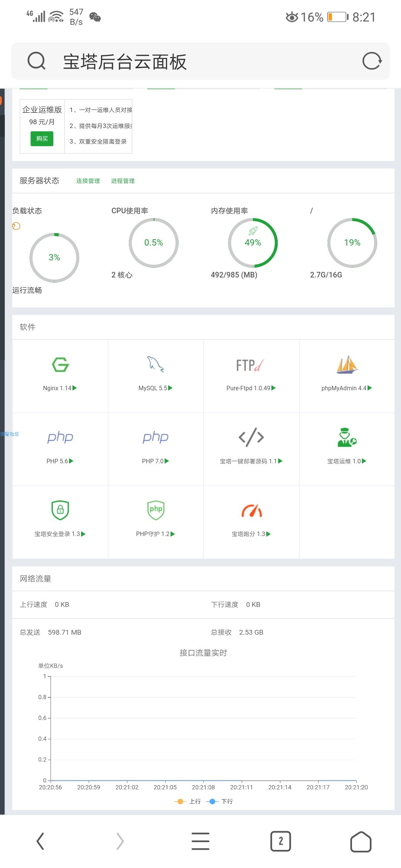Viewport: 401px width, 868px height.
Task: Open the phpMyAdmin sailboat icon
Action: pyautogui.click(x=347, y=364)
